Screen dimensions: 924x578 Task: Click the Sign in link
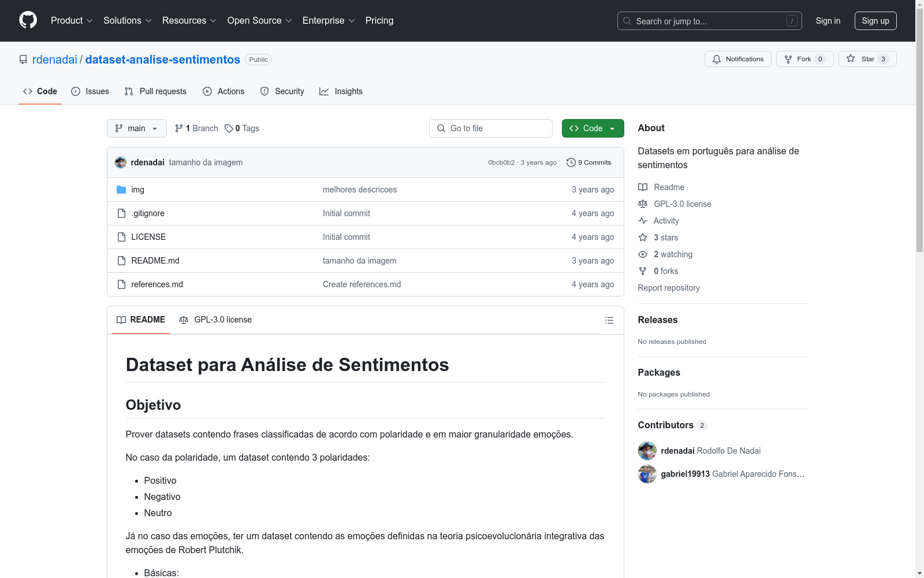point(828,21)
